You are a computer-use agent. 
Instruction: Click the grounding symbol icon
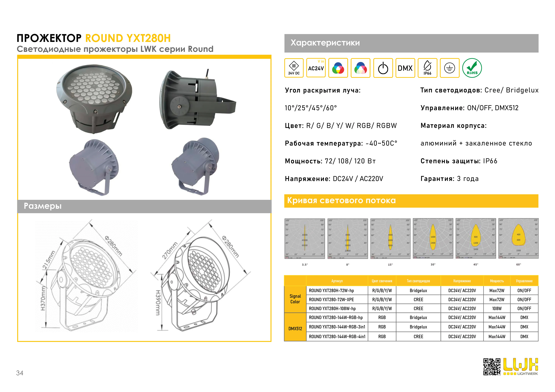(450, 68)
